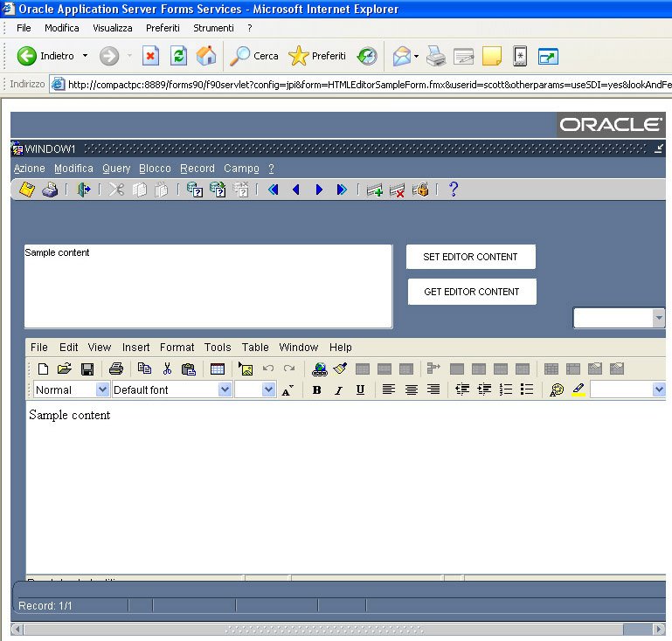Click the Oracle Forms Save icon
This screenshot has height=641, width=672.
(x=27, y=190)
